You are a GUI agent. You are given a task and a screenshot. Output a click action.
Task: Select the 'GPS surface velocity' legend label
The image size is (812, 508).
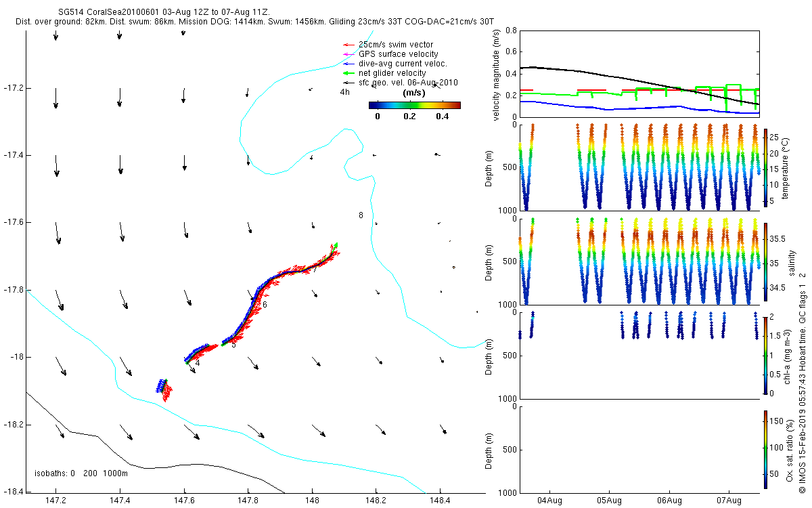click(x=398, y=54)
